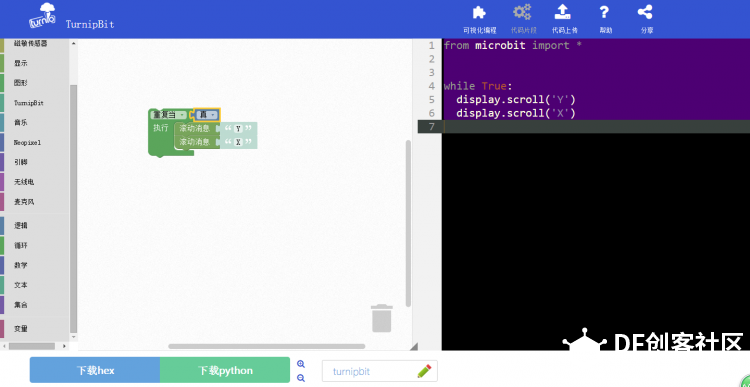The height and width of the screenshot is (387, 750).
Task: Click the workspace vertical scrollbar
Action: point(408,223)
